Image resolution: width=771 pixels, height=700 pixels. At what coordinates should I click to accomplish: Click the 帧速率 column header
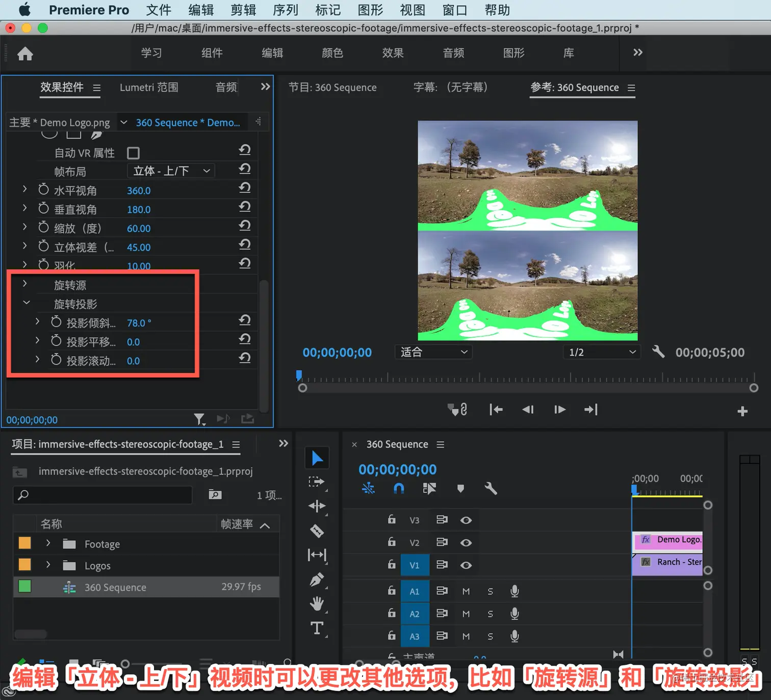point(237,524)
